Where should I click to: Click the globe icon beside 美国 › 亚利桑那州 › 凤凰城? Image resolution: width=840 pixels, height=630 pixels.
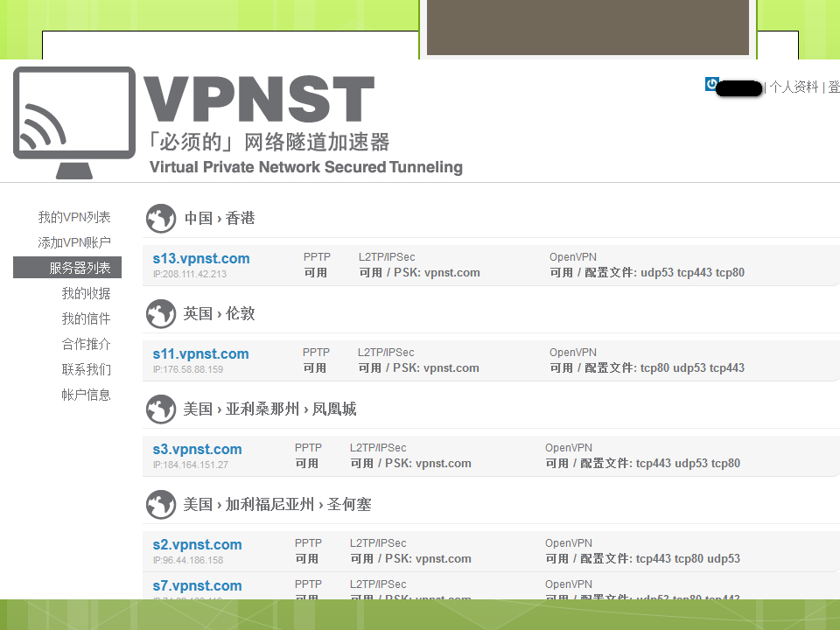pyautogui.click(x=161, y=409)
